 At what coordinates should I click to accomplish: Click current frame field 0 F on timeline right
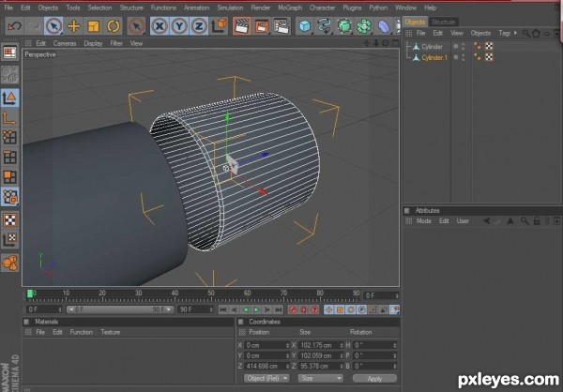[x=381, y=295]
